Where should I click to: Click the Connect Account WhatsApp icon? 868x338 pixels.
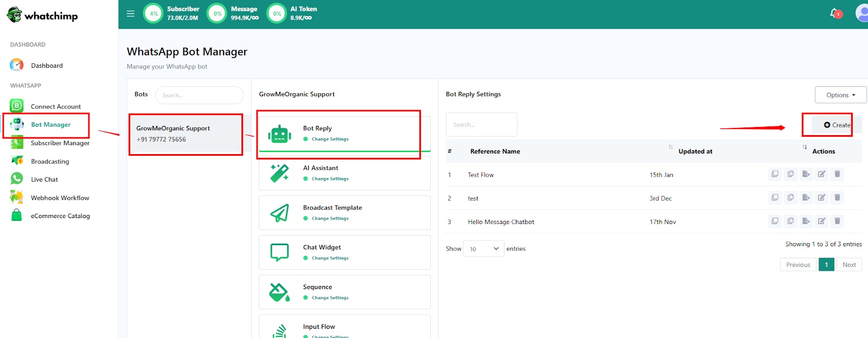click(17, 106)
